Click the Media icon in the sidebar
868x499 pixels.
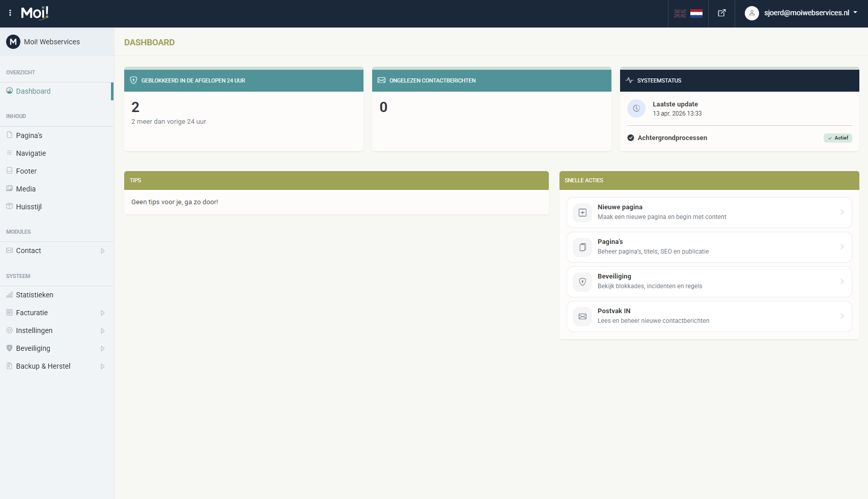[9, 188]
